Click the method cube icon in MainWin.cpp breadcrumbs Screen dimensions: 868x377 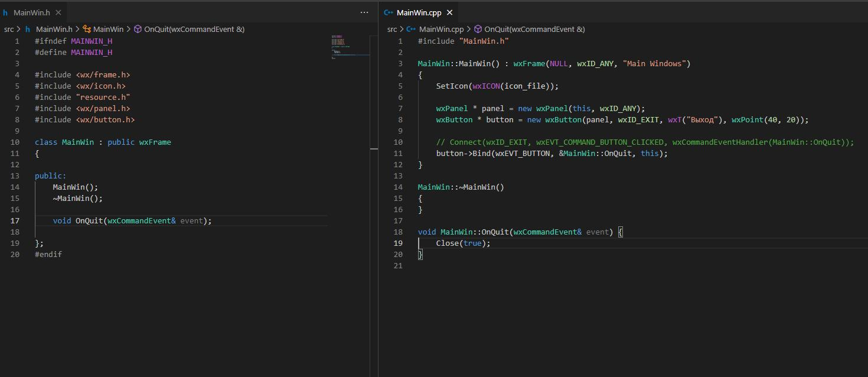pos(478,29)
